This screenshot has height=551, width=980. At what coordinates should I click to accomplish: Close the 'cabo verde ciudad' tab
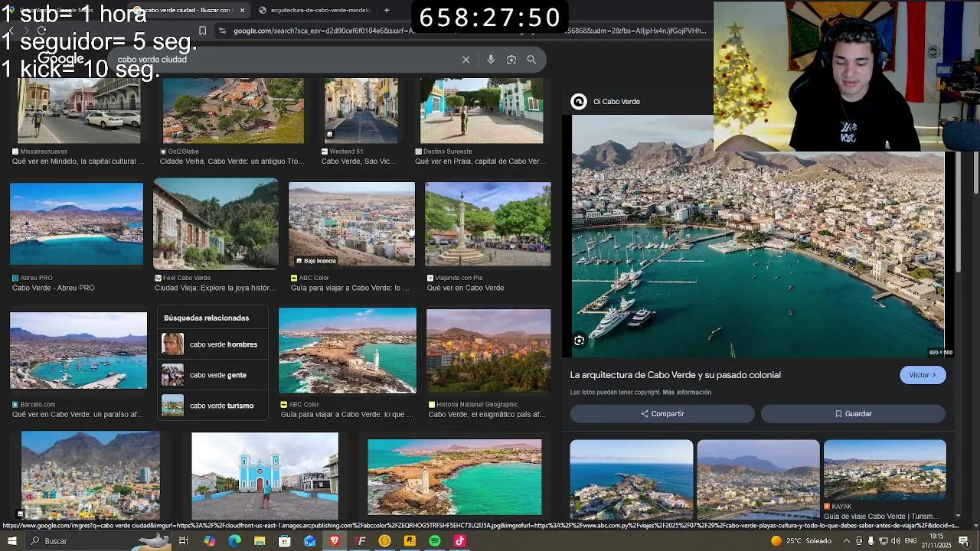[242, 10]
